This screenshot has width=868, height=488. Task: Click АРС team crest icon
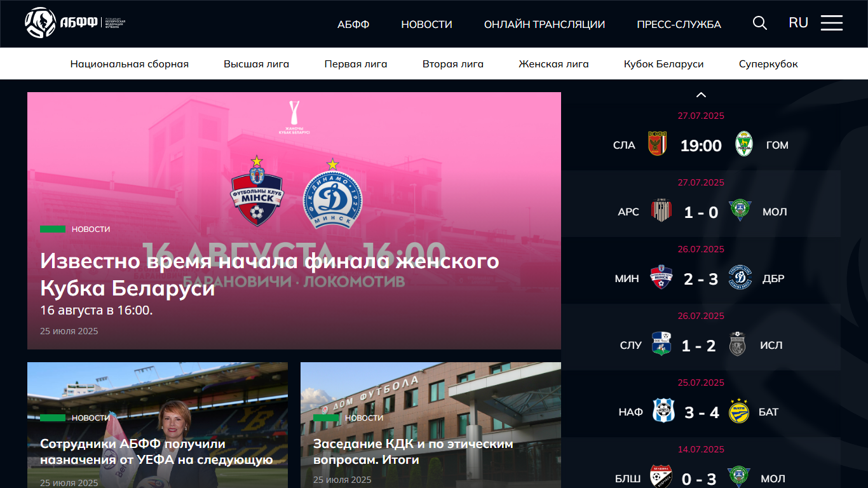pyautogui.click(x=662, y=211)
